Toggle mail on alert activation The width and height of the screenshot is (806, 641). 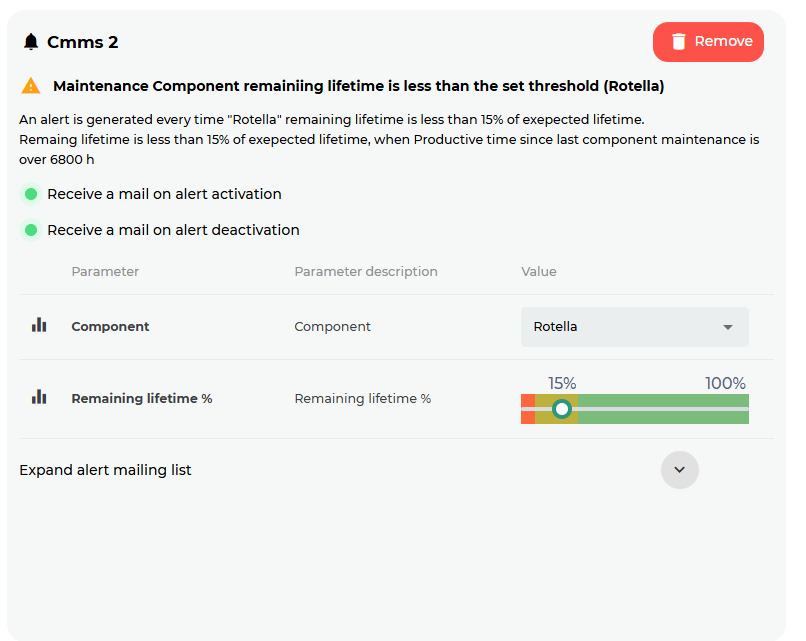pos(31,194)
